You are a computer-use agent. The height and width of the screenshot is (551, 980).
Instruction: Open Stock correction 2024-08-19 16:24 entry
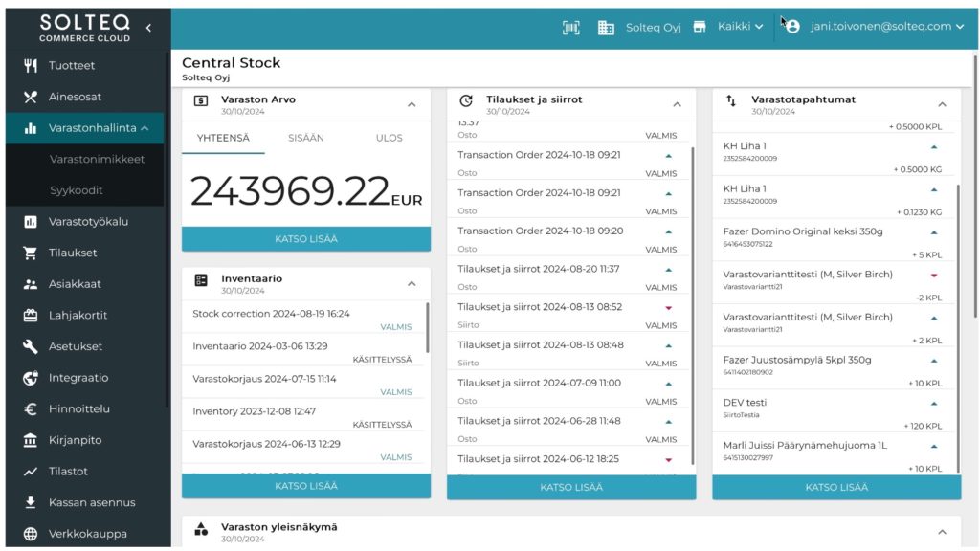tap(302, 318)
